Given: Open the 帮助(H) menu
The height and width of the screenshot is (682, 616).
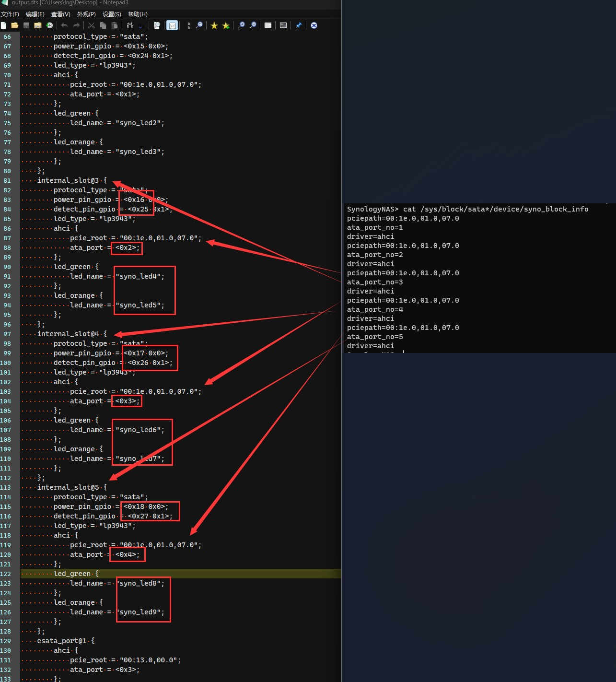Looking at the screenshot, I should pos(138,14).
